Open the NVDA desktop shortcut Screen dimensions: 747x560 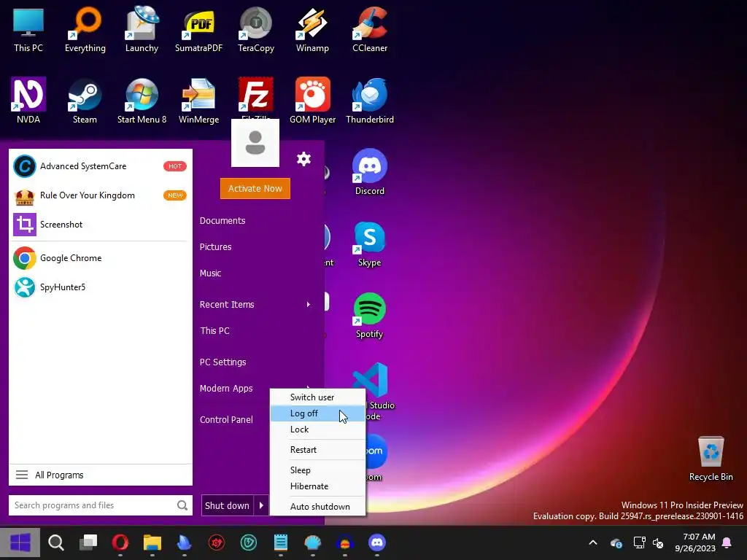28,101
